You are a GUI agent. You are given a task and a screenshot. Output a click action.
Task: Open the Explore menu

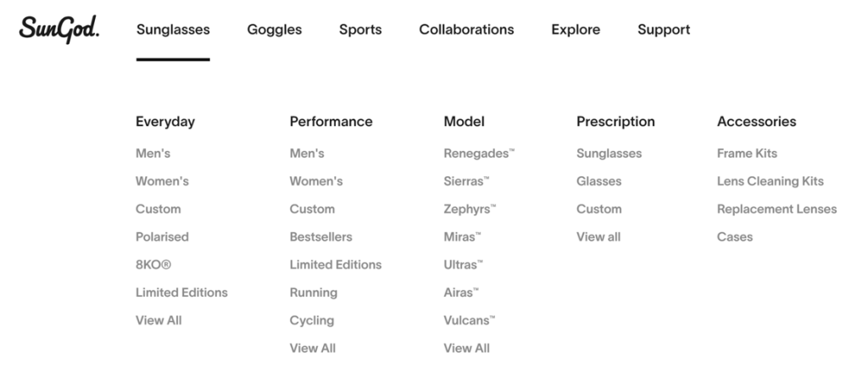tap(576, 30)
